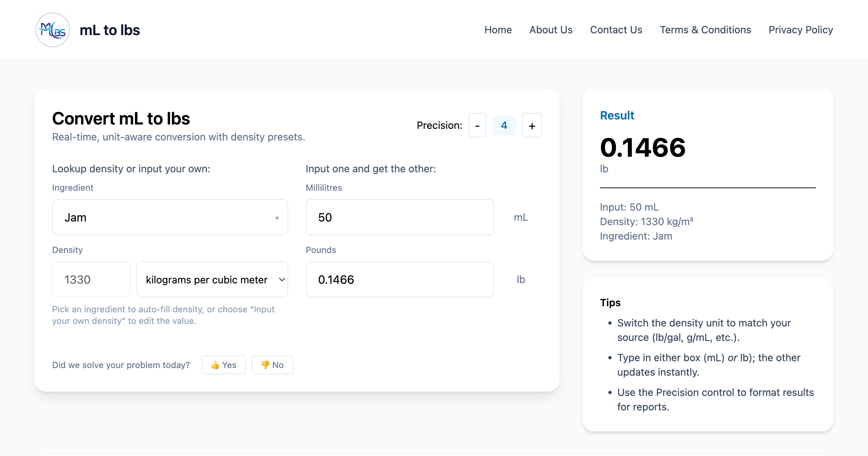Click the thumbs down No button

[x=272, y=365]
